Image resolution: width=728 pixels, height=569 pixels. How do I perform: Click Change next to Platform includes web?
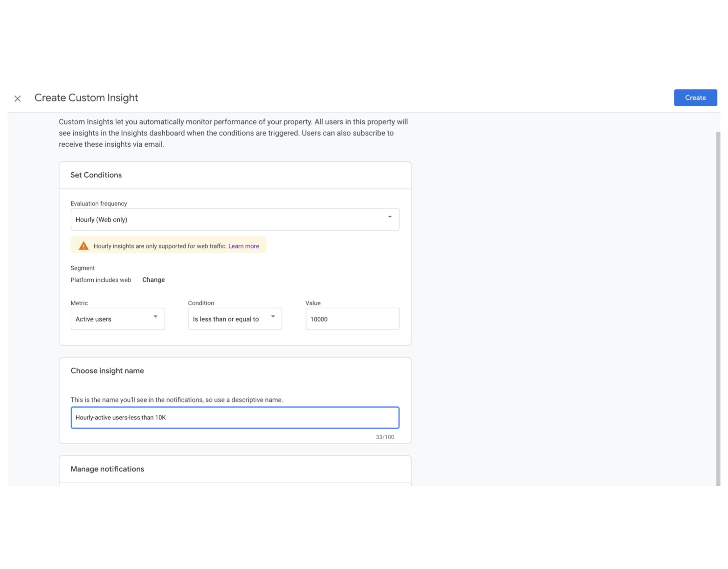pyautogui.click(x=153, y=280)
